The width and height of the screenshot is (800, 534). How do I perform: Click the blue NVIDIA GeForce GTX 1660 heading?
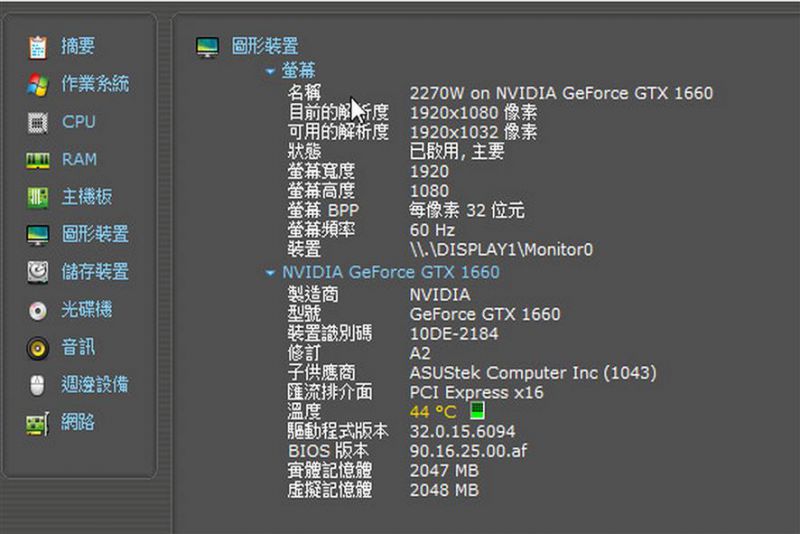point(390,272)
